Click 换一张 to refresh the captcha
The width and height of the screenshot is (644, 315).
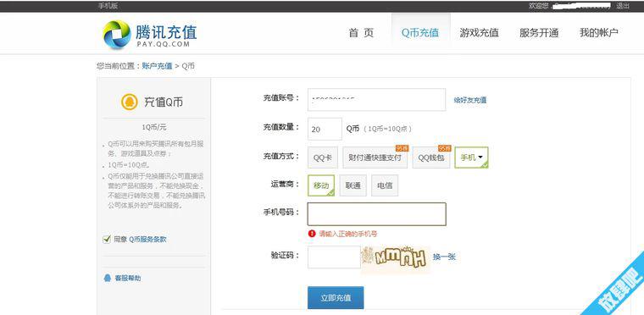pyautogui.click(x=444, y=257)
